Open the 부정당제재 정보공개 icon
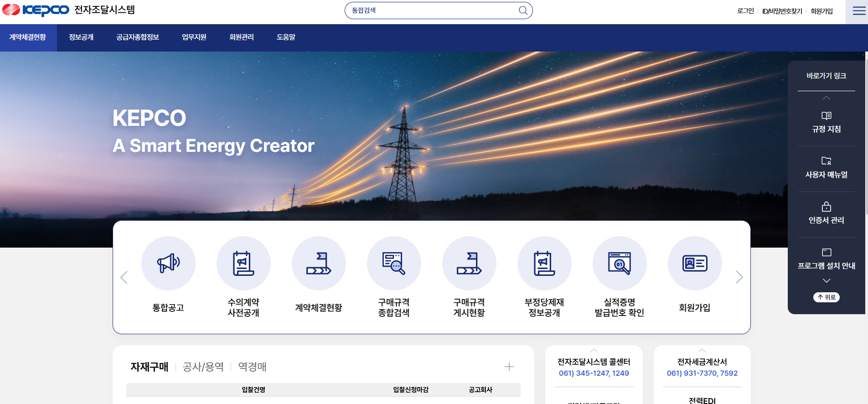The height and width of the screenshot is (404, 868). [x=544, y=263]
